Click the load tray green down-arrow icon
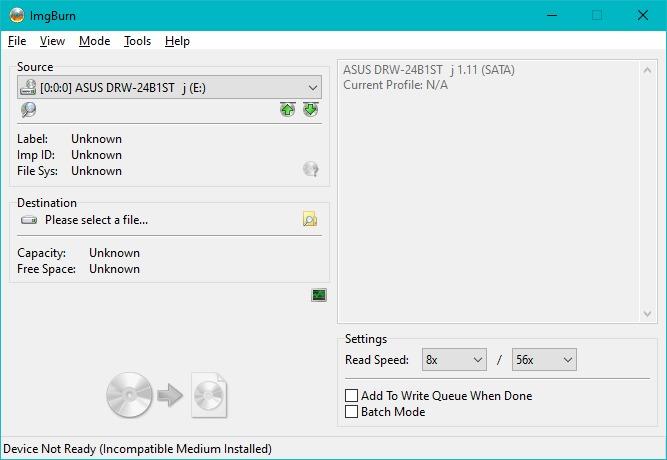Image resolution: width=667 pixels, height=460 pixels. 311,110
